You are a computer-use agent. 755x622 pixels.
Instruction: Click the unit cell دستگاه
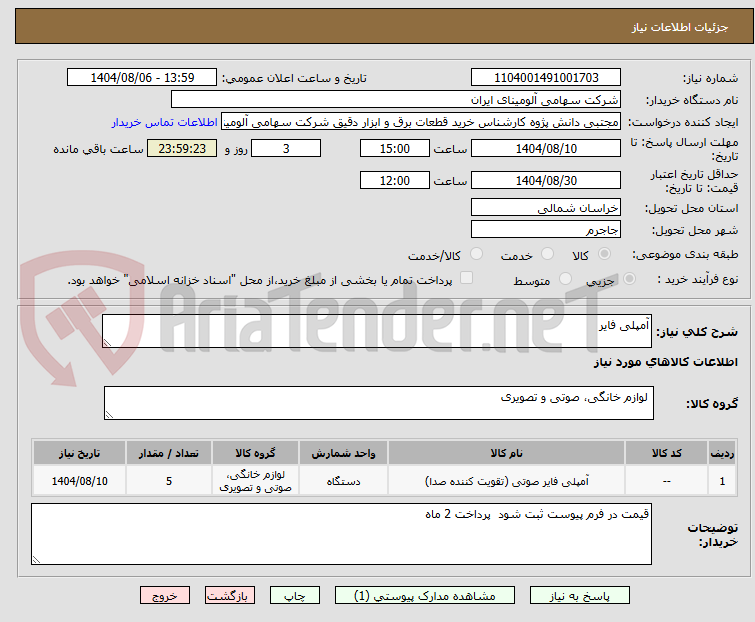click(x=343, y=481)
